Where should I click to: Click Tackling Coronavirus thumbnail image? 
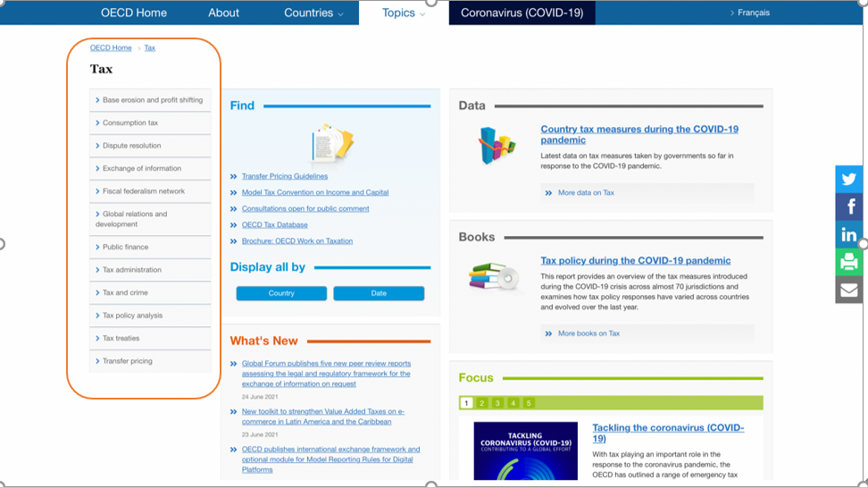525,450
